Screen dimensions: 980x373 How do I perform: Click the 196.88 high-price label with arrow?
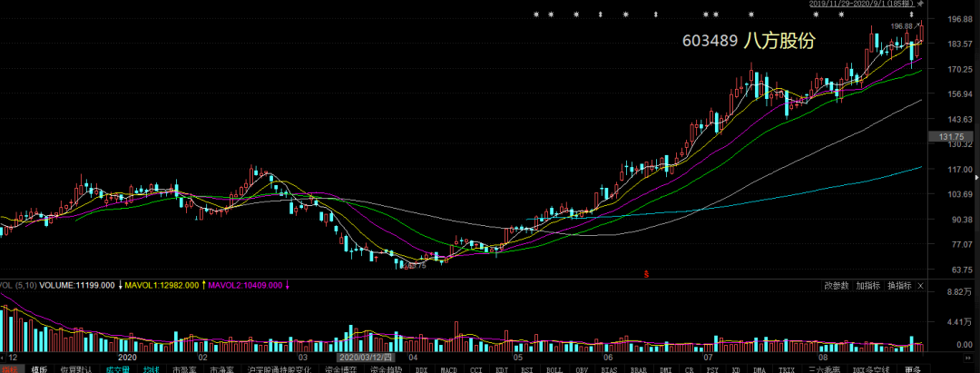coord(906,26)
